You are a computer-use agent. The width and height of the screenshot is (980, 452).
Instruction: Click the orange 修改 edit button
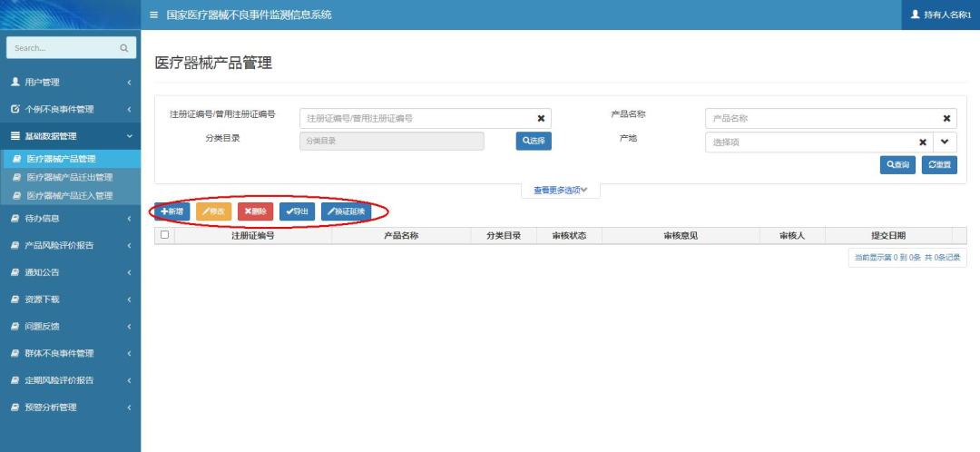[214, 212]
